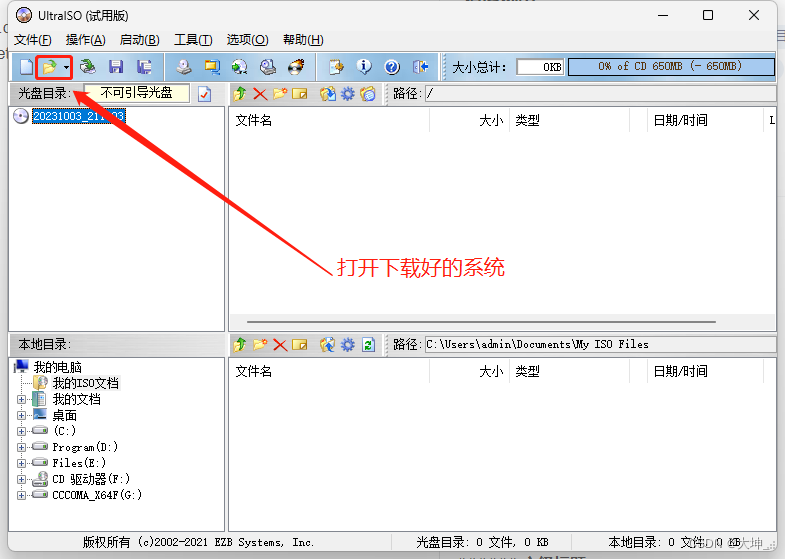785x559 pixels.
Task: Click the 大小总计 0KB size field
Action: click(540, 67)
